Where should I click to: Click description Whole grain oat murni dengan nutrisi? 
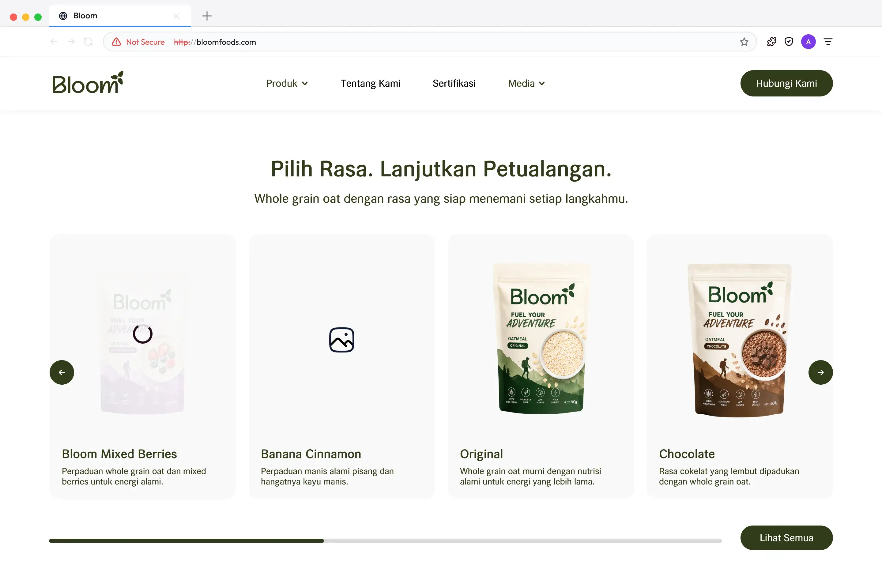(x=530, y=476)
